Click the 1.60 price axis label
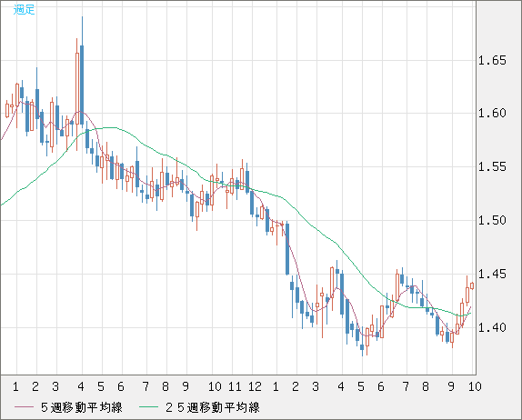Screen dimensions: 522x420 tap(492, 113)
